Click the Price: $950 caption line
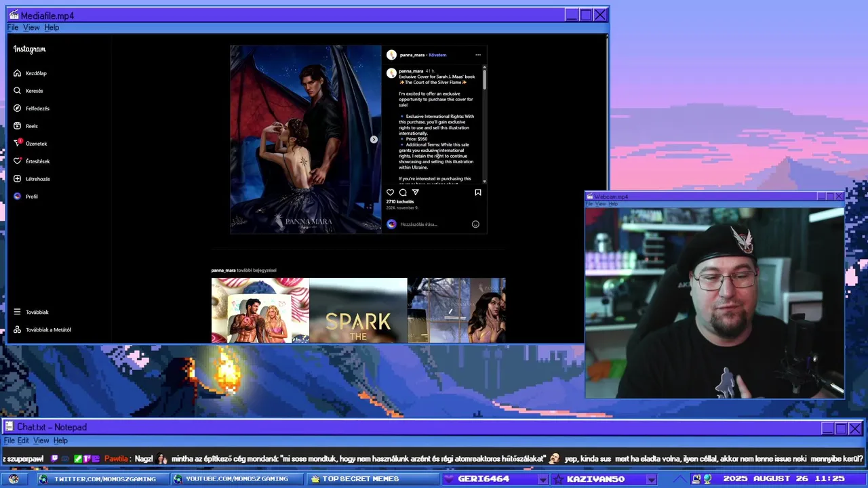 coord(416,139)
